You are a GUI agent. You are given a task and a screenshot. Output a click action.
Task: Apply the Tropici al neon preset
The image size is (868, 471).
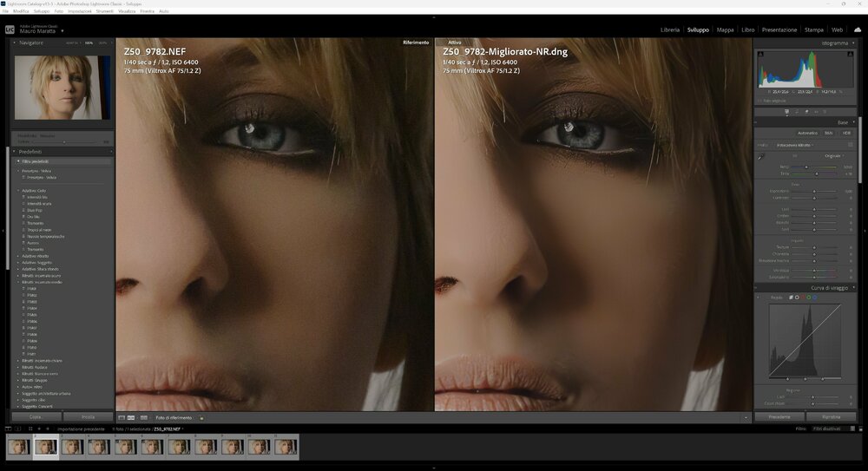point(39,230)
